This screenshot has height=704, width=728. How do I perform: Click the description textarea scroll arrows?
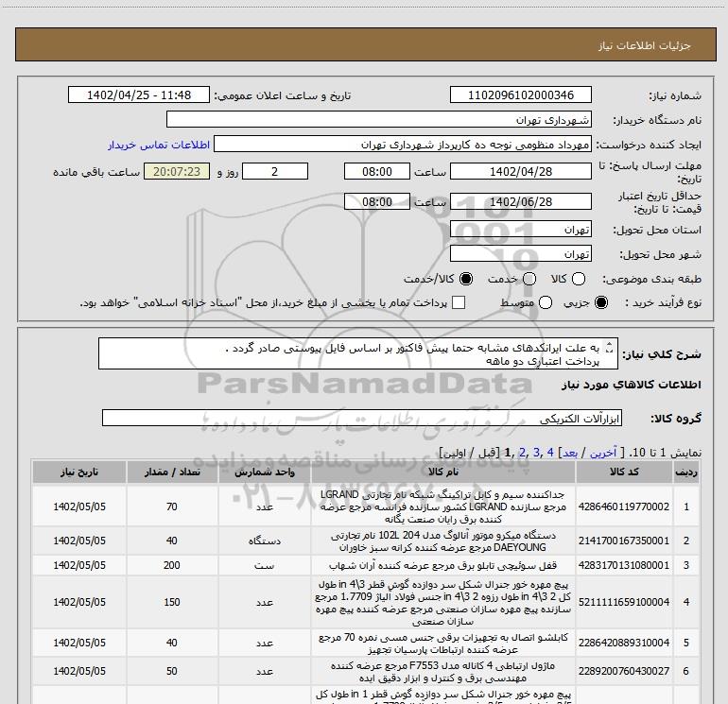(610, 348)
